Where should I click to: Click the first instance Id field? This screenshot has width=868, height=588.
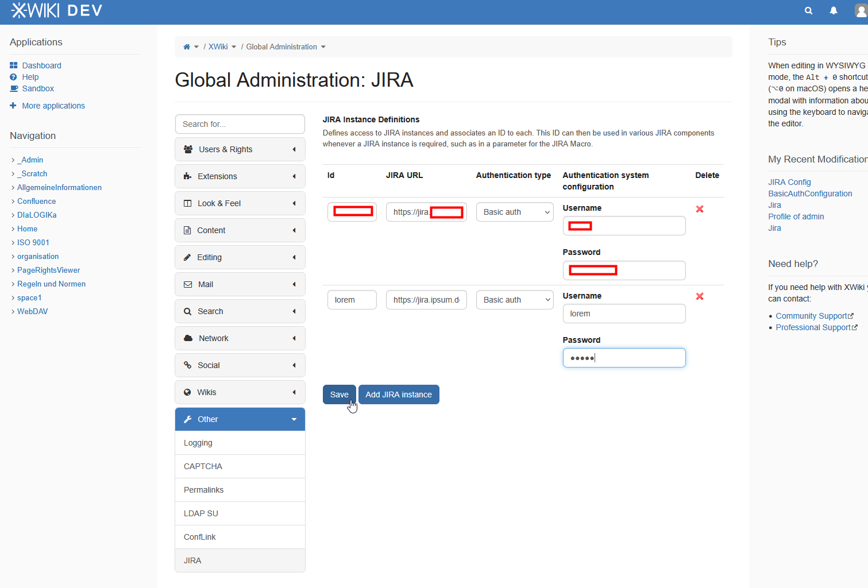352,212
